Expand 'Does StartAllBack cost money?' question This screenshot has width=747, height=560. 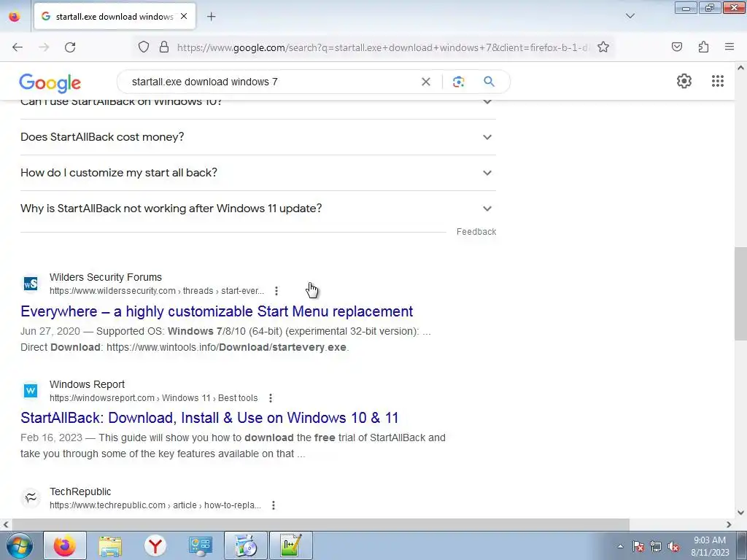coord(258,137)
